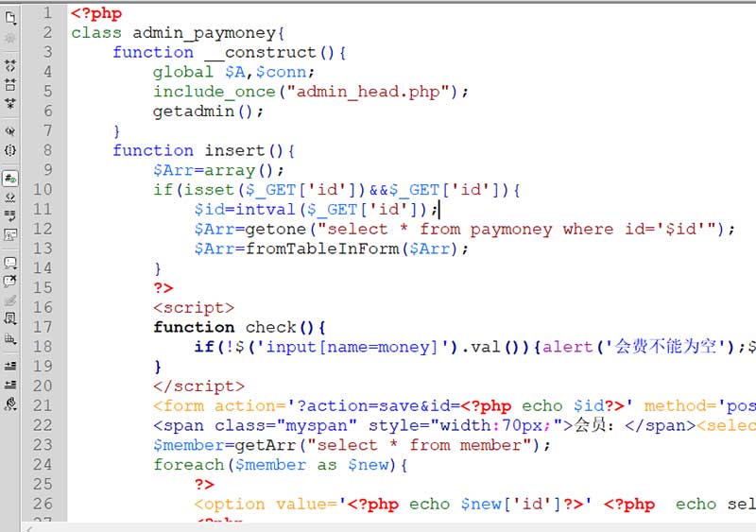Screen dimensions: 756x532
Task: Click 'foreach' on line 24
Action: [x=188, y=465]
